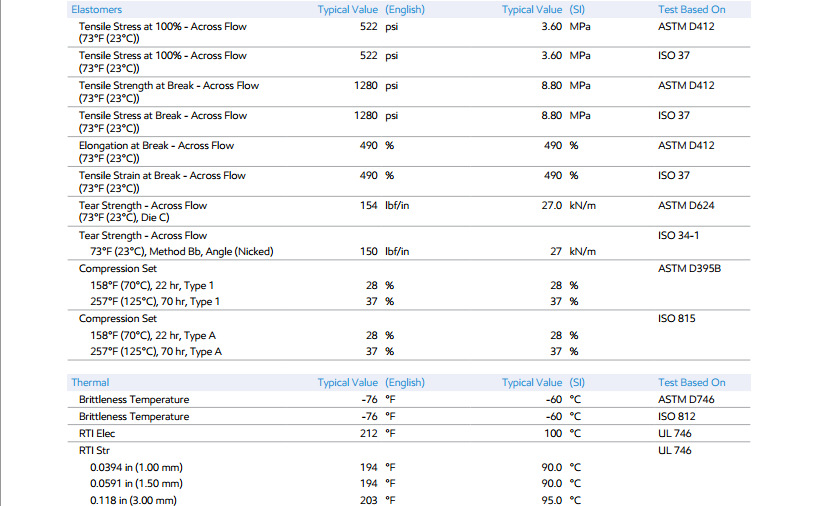The height and width of the screenshot is (506, 817).
Task: Click the ISO 34-1 test standard
Action: pos(678,236)
